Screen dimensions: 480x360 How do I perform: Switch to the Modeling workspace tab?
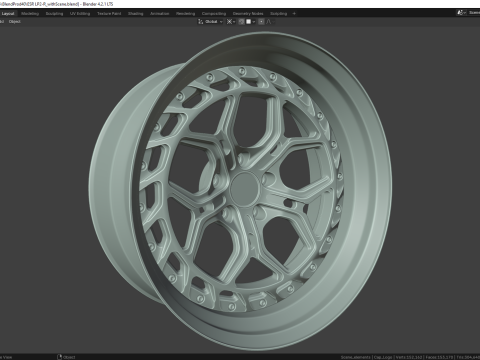[x=30, y=14]
